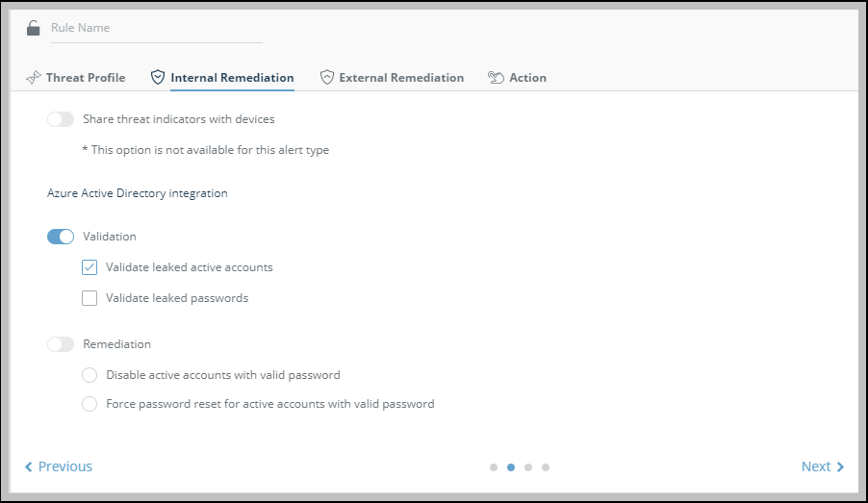
Task: Switch to the Threat Profile tab
Action: (86, 78)
